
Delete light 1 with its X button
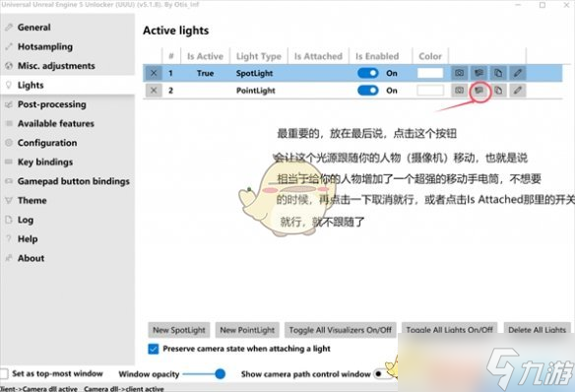point(154,73)
